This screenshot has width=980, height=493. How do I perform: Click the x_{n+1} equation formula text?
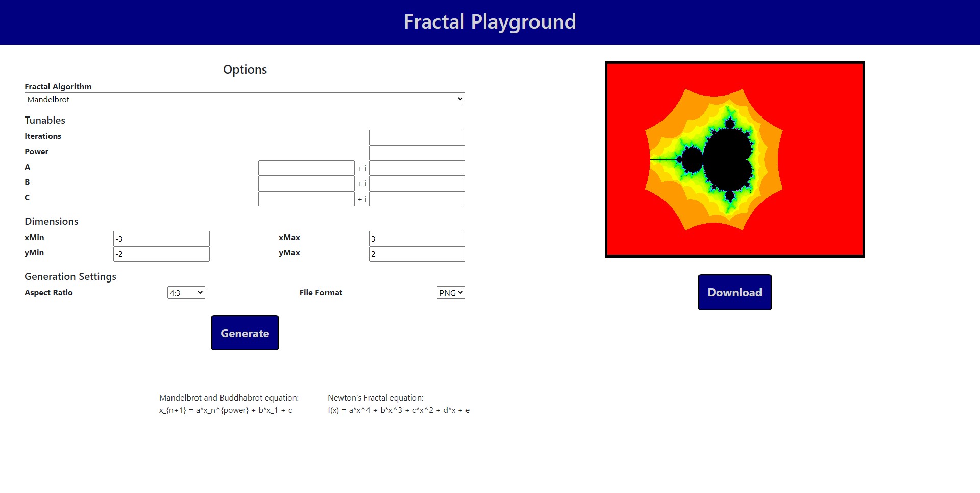point(226,410)
